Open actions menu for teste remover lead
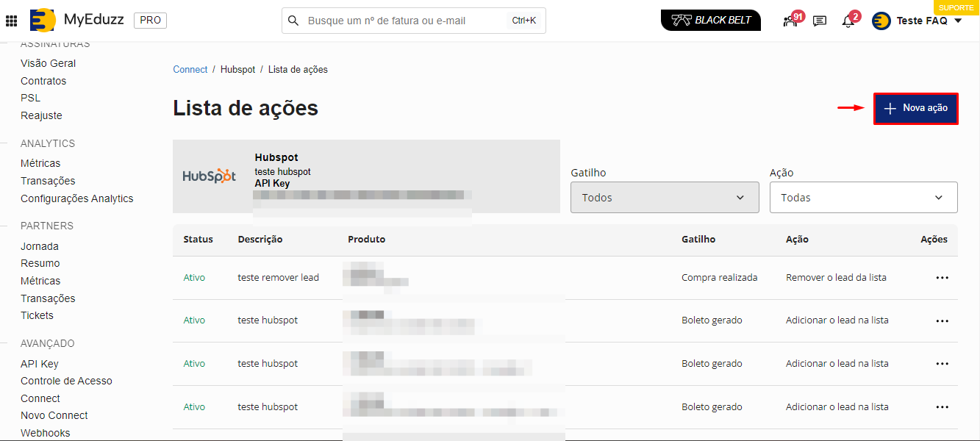Image resolution: width=980 pixels, height=441 pixels. coord(942,278)
